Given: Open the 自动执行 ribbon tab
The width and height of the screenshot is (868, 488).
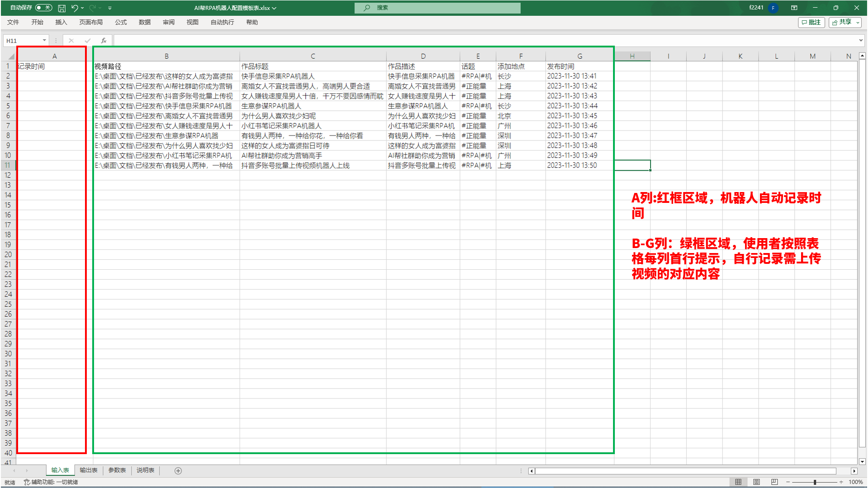Looking at the screenshot, I should click(222, 22).
